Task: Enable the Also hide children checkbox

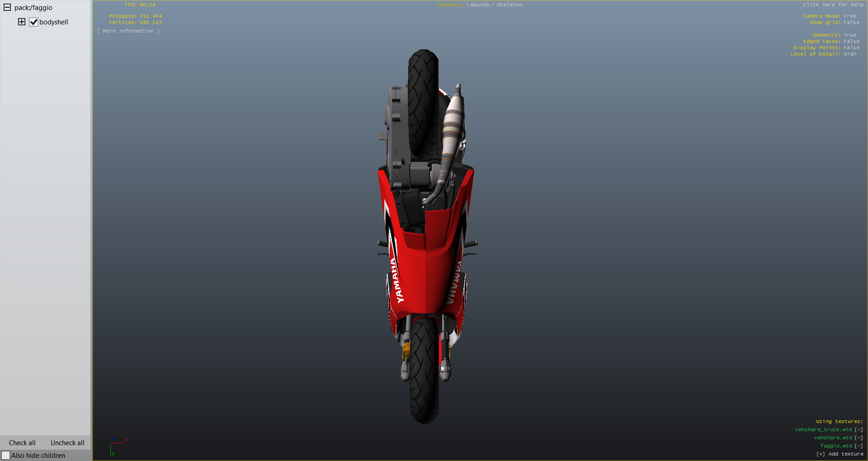Action: [x=5, y=456]
